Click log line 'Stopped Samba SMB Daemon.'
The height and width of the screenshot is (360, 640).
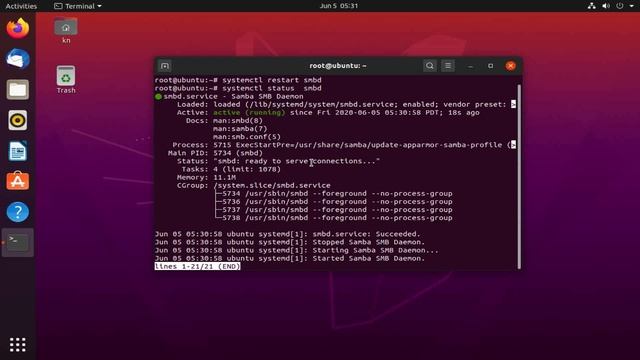290,242
